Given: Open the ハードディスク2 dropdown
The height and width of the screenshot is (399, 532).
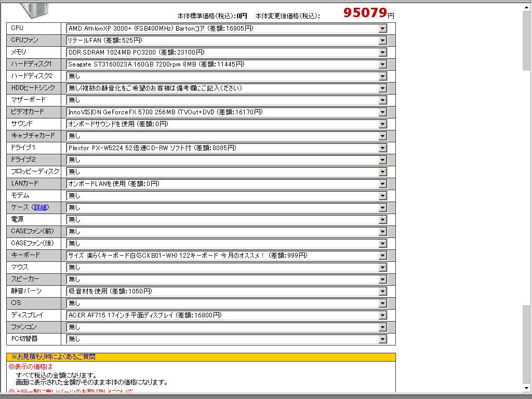Looking at the screenshot, I should click(x=382, y=76).
